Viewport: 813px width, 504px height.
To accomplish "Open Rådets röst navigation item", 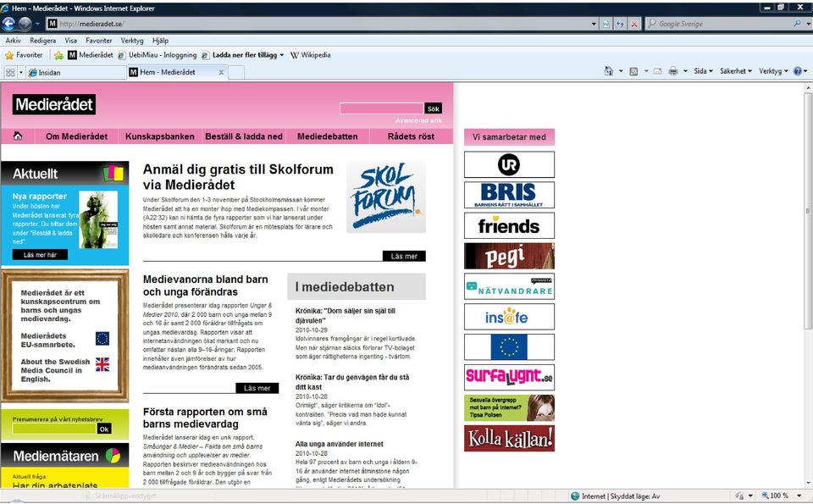I will click(412, 136).
